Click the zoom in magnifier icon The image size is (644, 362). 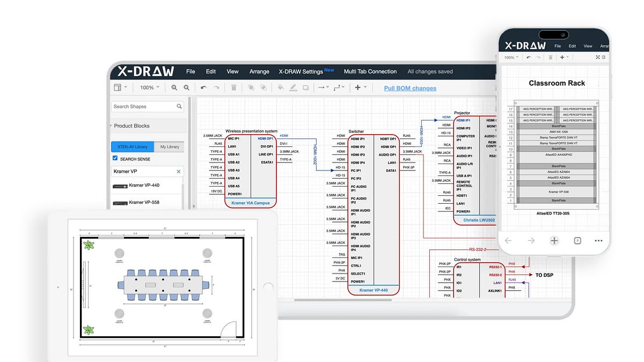(x=174, y=87)
